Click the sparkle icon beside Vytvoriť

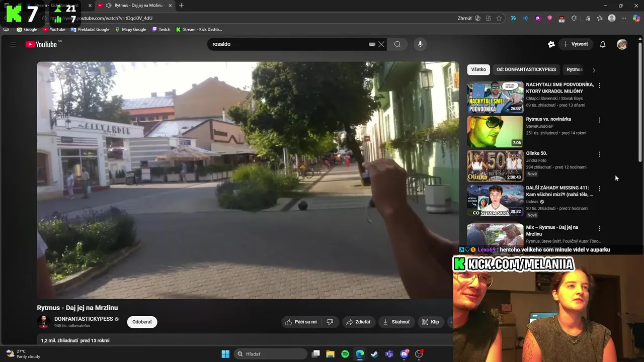click(551, 44)
